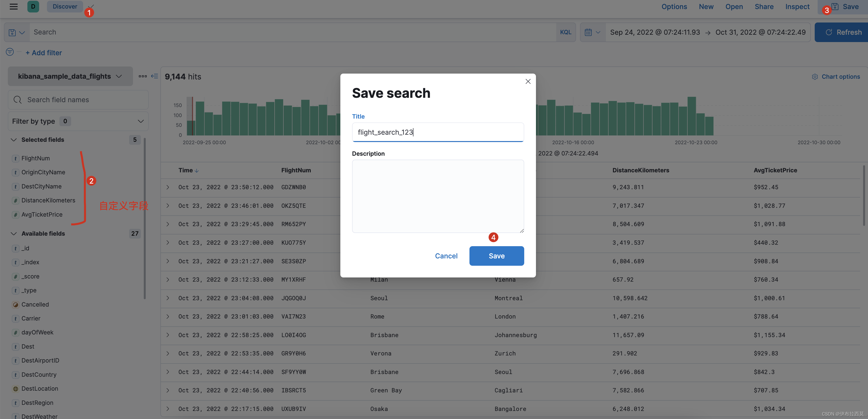Expand the first flight document row
868x419 pixels.
pyautogui.click(x=168, y=187)
